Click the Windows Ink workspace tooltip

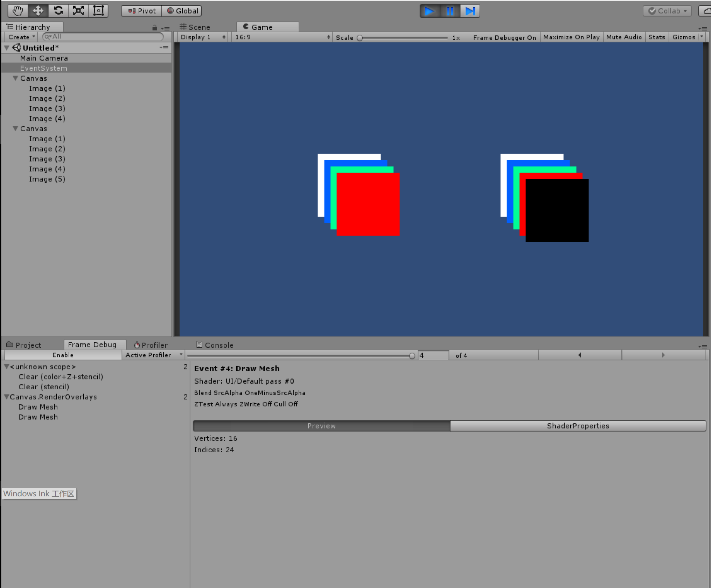click(39, 494)
